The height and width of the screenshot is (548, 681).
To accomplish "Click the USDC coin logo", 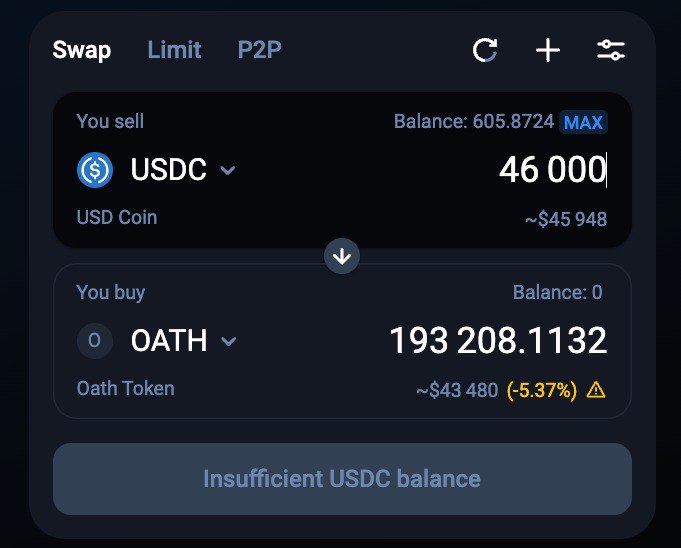I will click(x=95, y=170).
